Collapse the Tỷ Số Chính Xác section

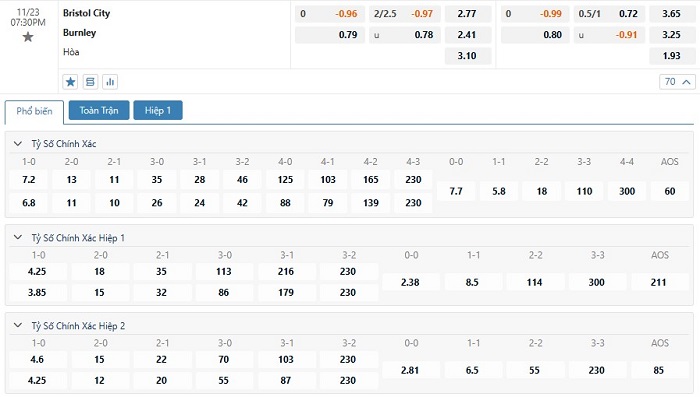point(18,144)
